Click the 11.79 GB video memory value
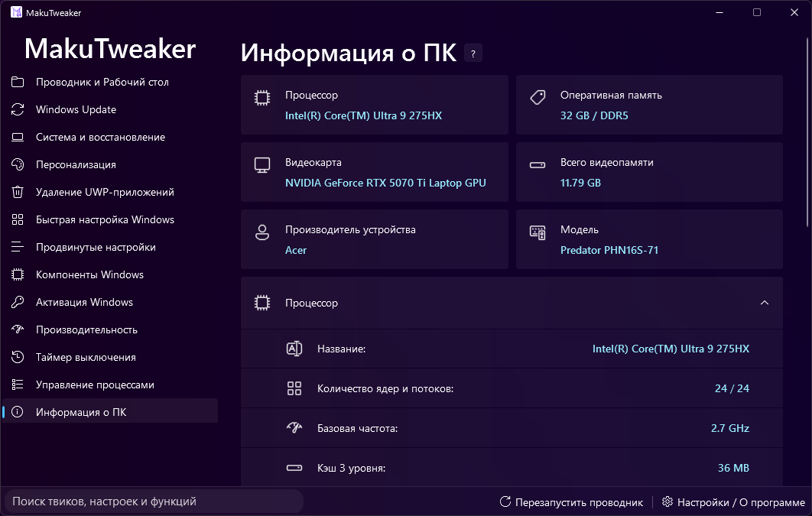The height and width of the screenshot is (516, 812). click(580, 183)
